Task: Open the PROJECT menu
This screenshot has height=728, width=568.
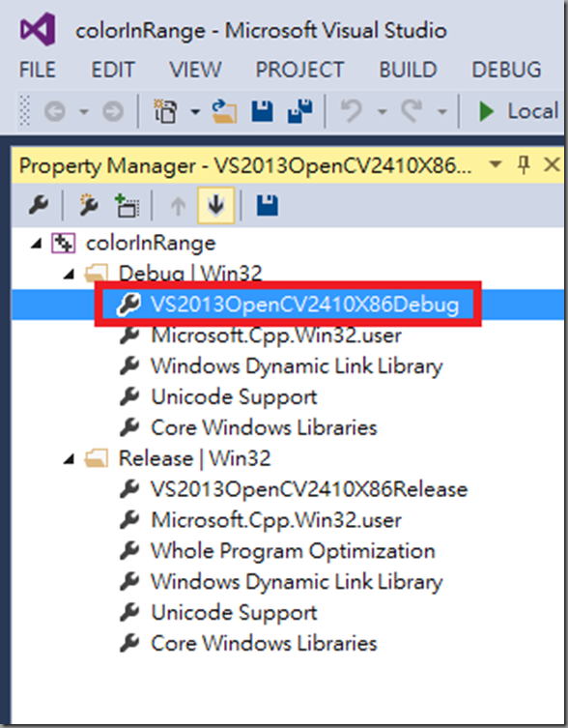Action: [299, 71]
